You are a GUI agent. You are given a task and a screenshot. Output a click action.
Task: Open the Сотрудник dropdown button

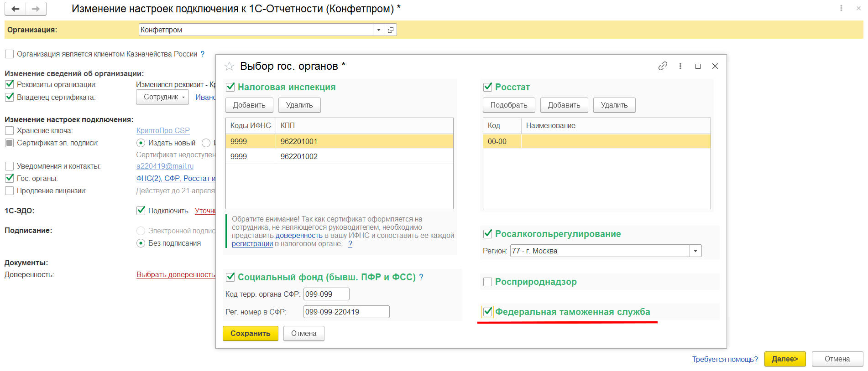[x=162, y=97]
